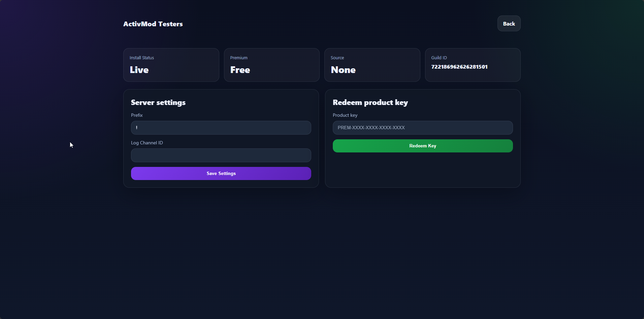Select the Guild ID number 722186962626281501
644x319 pixels.
click(459, 67)
